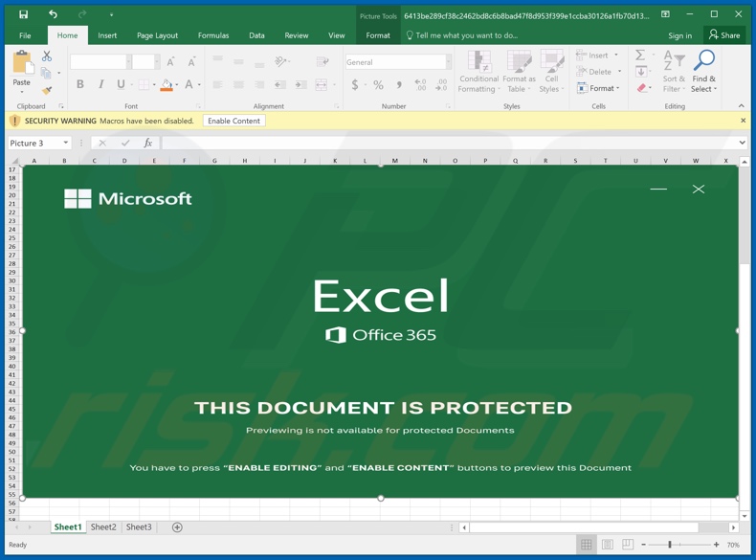Click the Share button
This screenshot has height=560, width=756.
click(724, 35)
